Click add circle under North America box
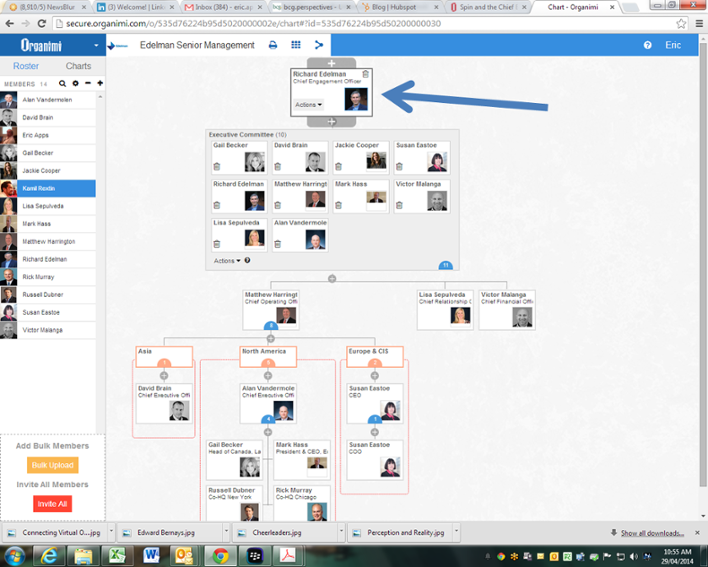Image resolution: width=708 pixels, height=567 pixels. 268,376
